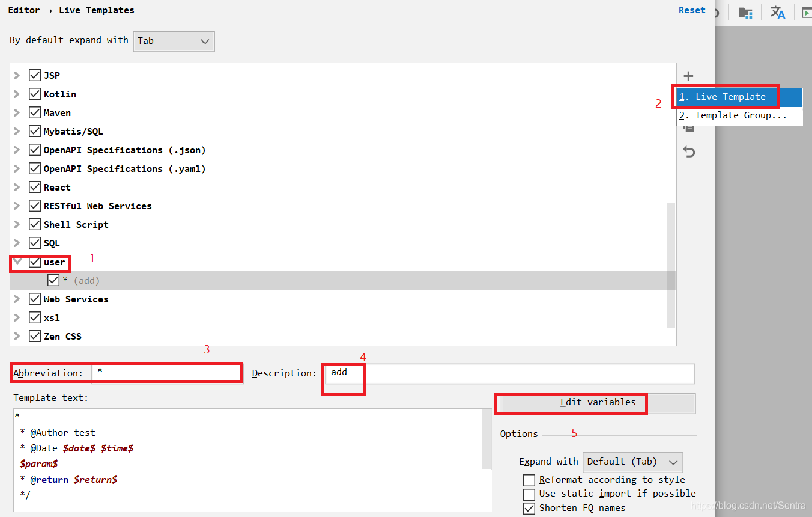
Task: Toggle the Zen CSS group checkbox
Action: click(x=35, y=336)
